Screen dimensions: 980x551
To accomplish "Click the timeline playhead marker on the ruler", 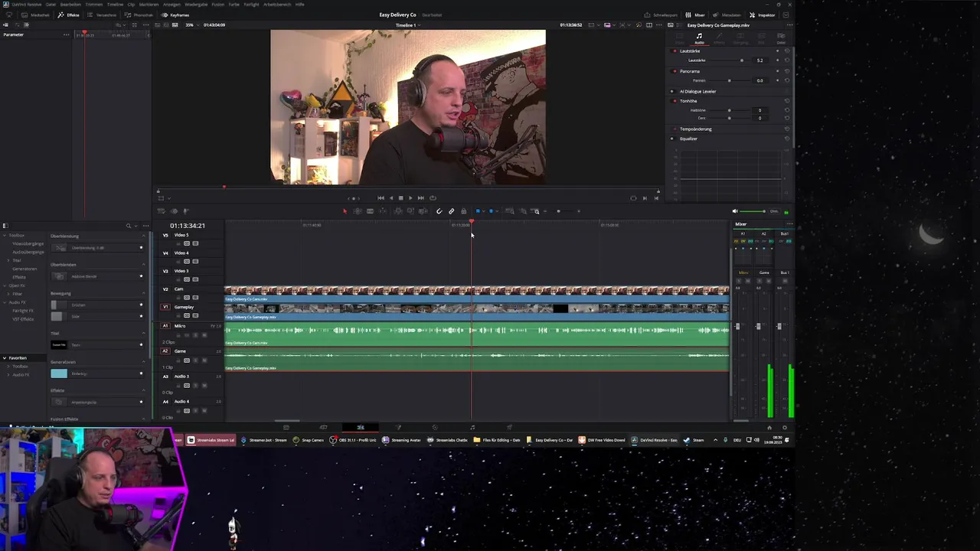I will point(472,222).
